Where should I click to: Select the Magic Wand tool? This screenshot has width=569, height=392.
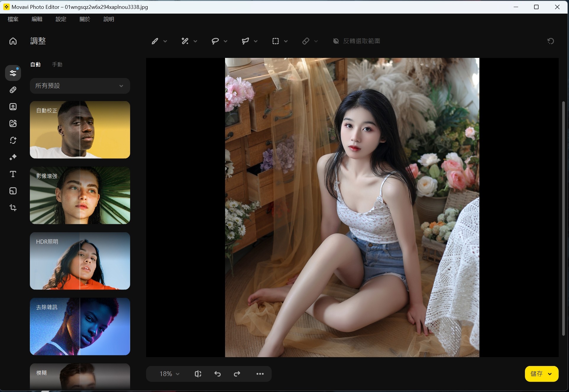point(185,41)
